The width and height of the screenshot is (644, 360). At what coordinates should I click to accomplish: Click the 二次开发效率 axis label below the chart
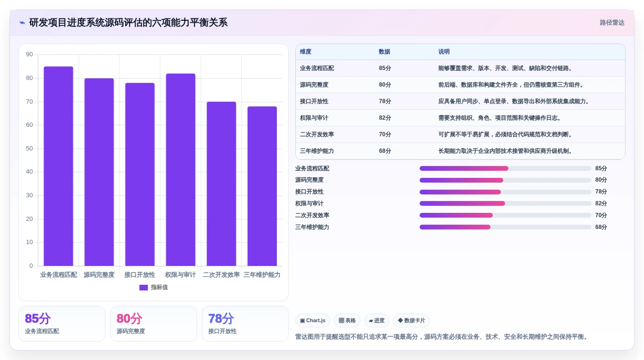tap(221, 275)
